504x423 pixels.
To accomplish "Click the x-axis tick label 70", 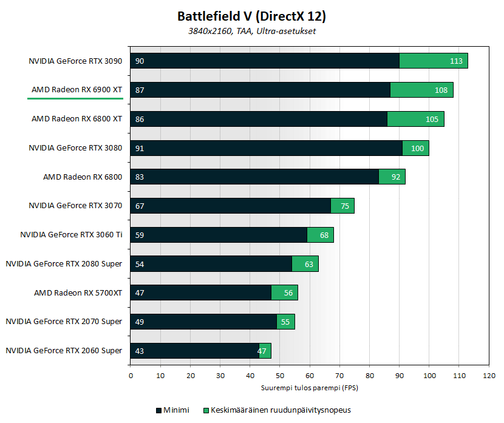I will pos(339,376).
